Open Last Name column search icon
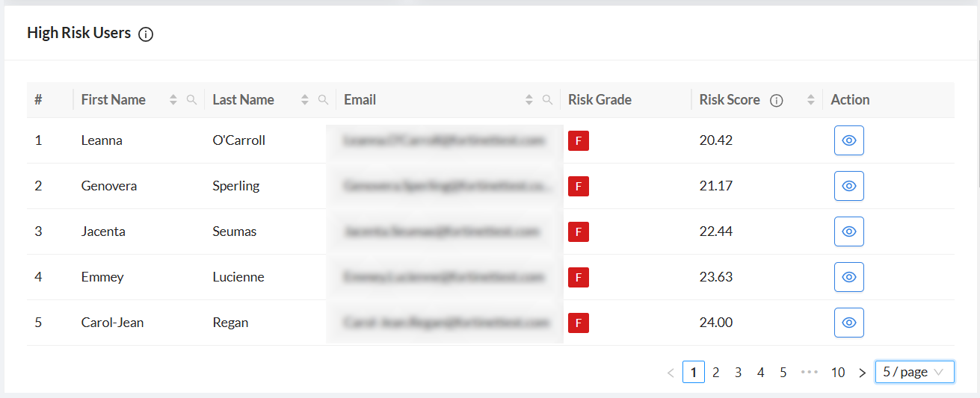Screen dimensions: 980x398 click(x=324, y=99)
